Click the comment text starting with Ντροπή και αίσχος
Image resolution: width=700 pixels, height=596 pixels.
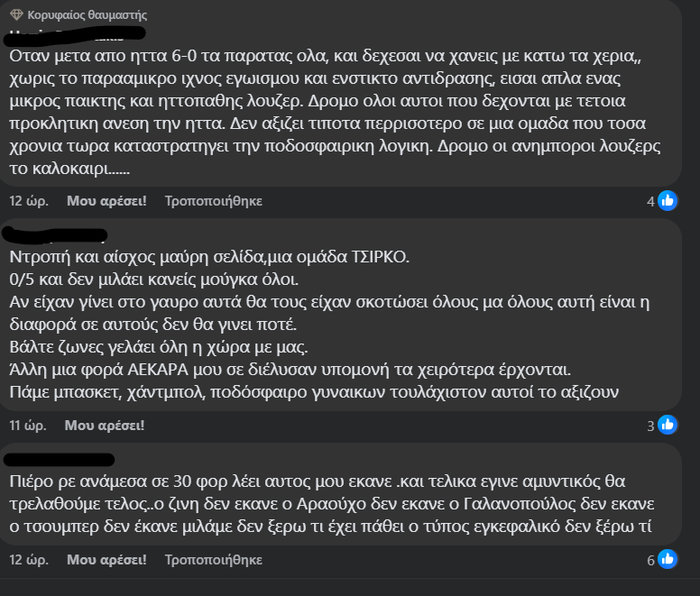point(329,325)
